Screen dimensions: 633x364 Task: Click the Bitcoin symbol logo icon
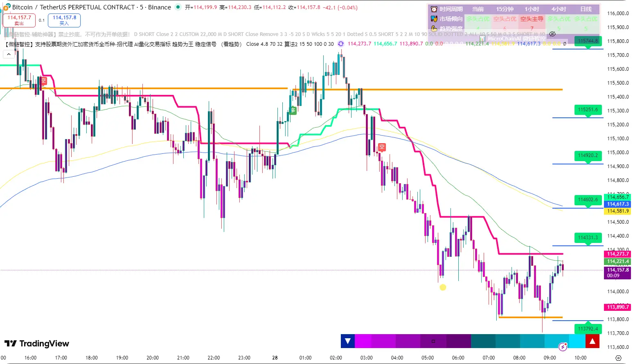pyautogui.click(x=7, y=7)
